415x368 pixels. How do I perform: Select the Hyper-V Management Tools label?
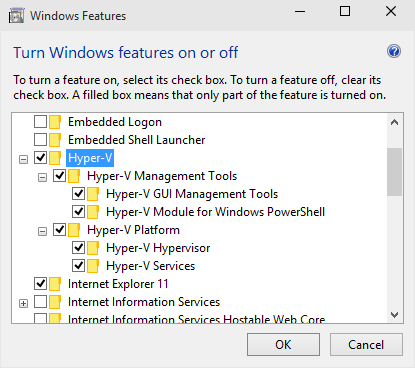point(162,176)
